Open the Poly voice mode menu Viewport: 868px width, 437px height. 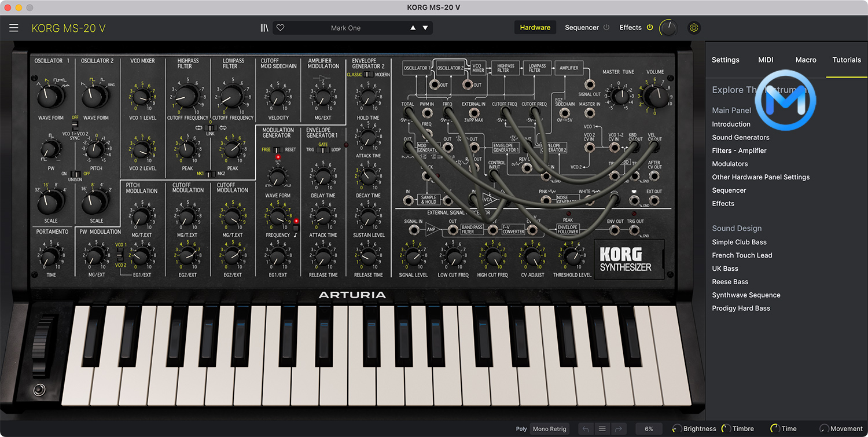pos(521,429)
